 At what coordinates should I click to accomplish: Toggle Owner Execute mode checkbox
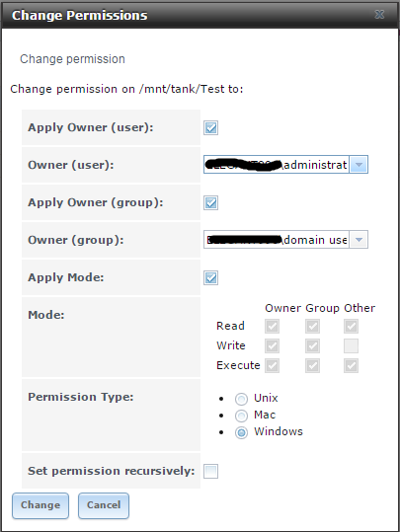point(272,366)
